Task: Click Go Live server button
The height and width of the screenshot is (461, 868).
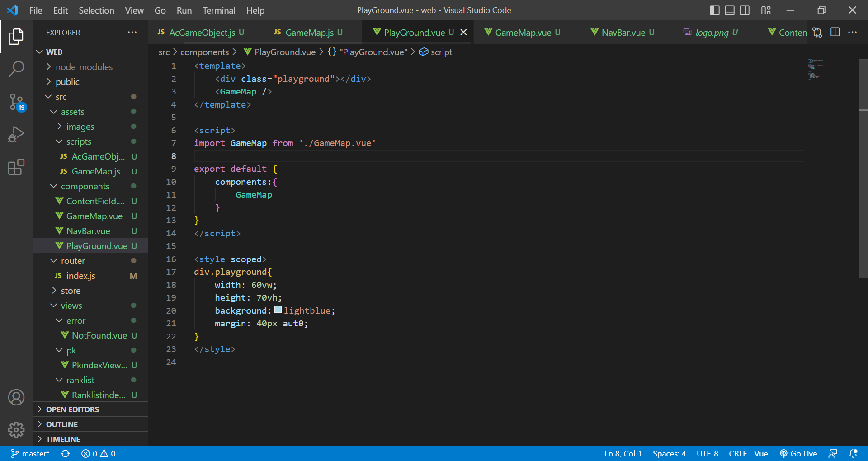Action: [798, 453]
